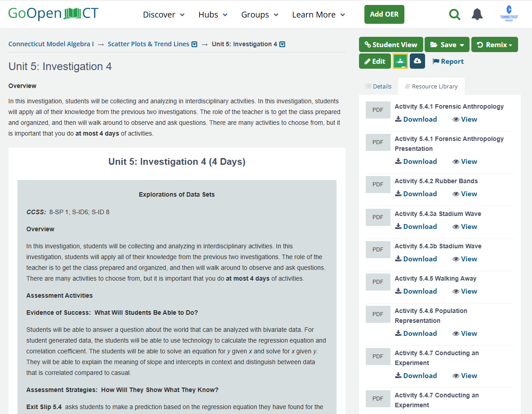
Task: Click the Add OER button
Action: click(x=384, y=14)
